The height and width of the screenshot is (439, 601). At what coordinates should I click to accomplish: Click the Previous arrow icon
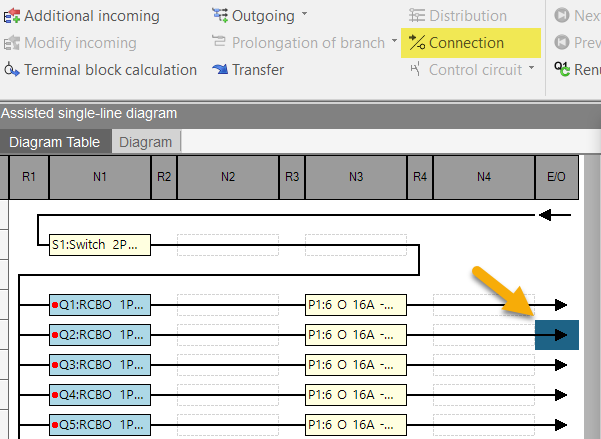tap(562, 42)
